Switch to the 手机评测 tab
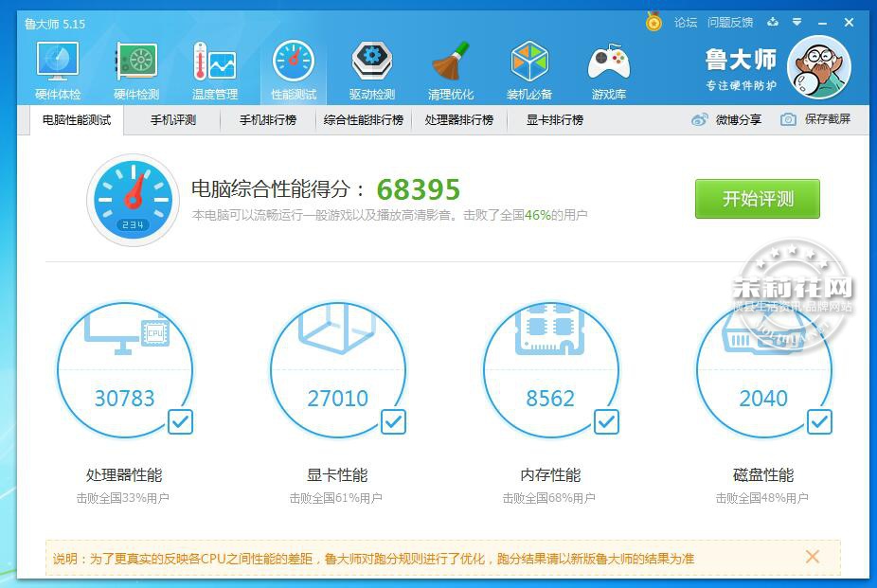Viewport: 877px width, 588px height. (x=172, y=119)
